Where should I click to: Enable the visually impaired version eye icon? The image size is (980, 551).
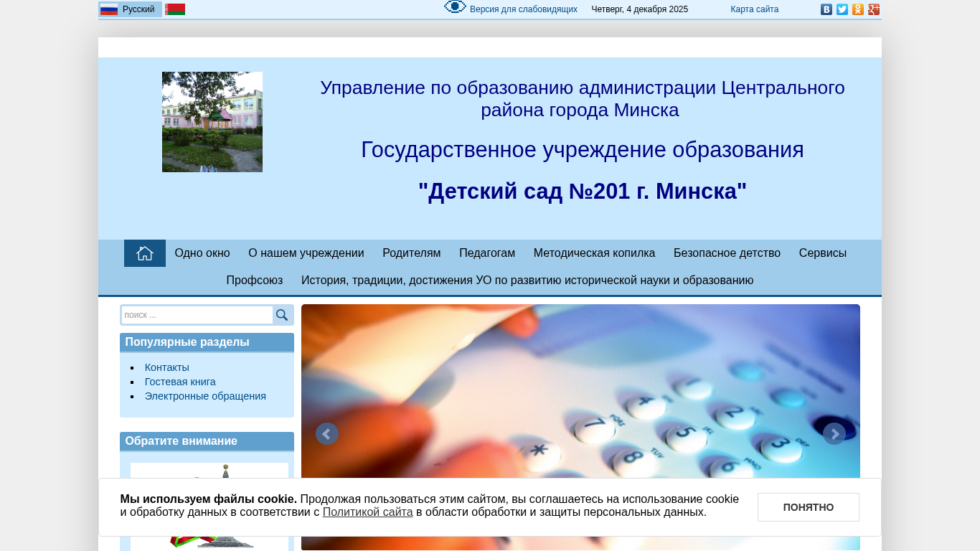click(x=455, y=7)
